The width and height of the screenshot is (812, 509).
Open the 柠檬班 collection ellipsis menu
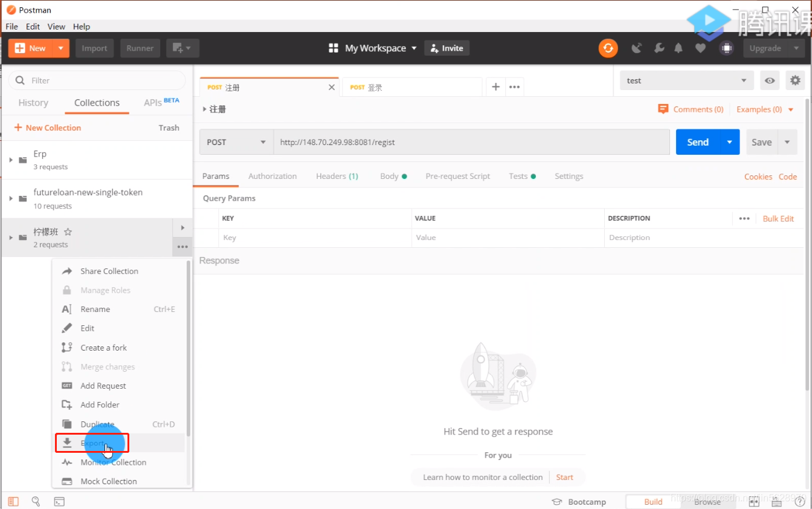(x=182, y=247)
